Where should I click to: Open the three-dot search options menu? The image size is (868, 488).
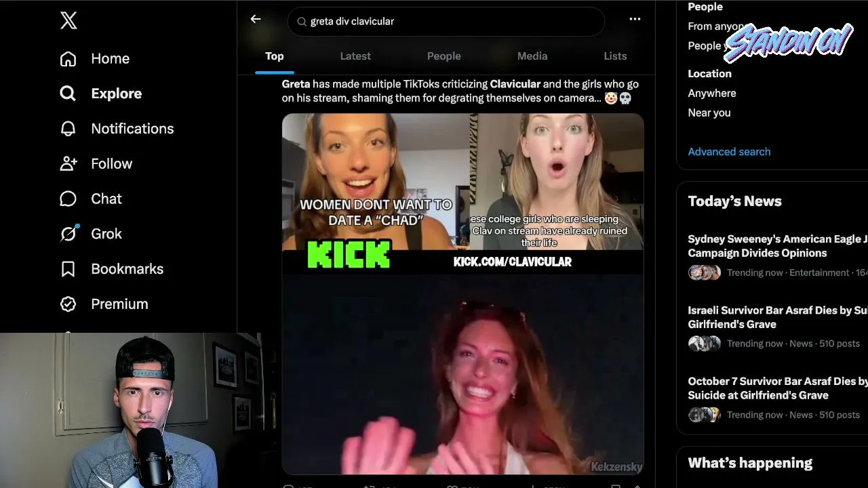click(635, 20)
